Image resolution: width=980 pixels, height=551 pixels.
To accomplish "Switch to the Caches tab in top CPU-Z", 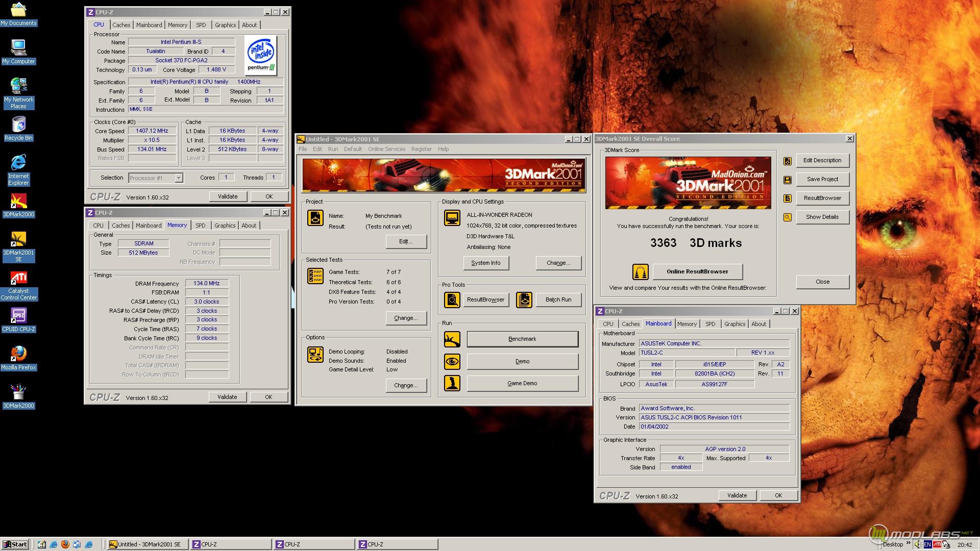I will coord(121,25).
